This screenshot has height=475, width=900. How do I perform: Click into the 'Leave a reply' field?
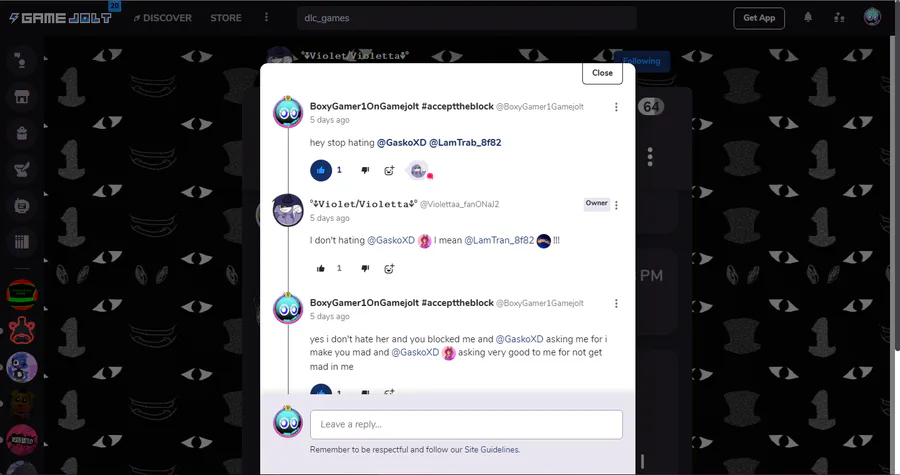pos(466,425)
